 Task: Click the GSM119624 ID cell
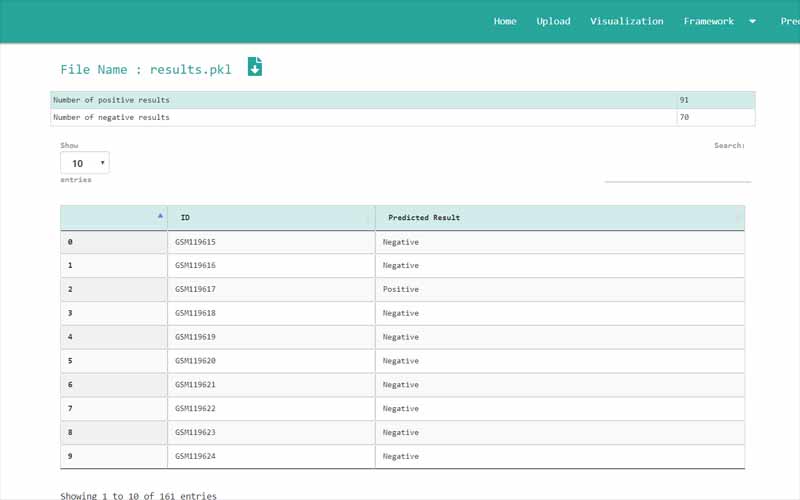(195, 456)
